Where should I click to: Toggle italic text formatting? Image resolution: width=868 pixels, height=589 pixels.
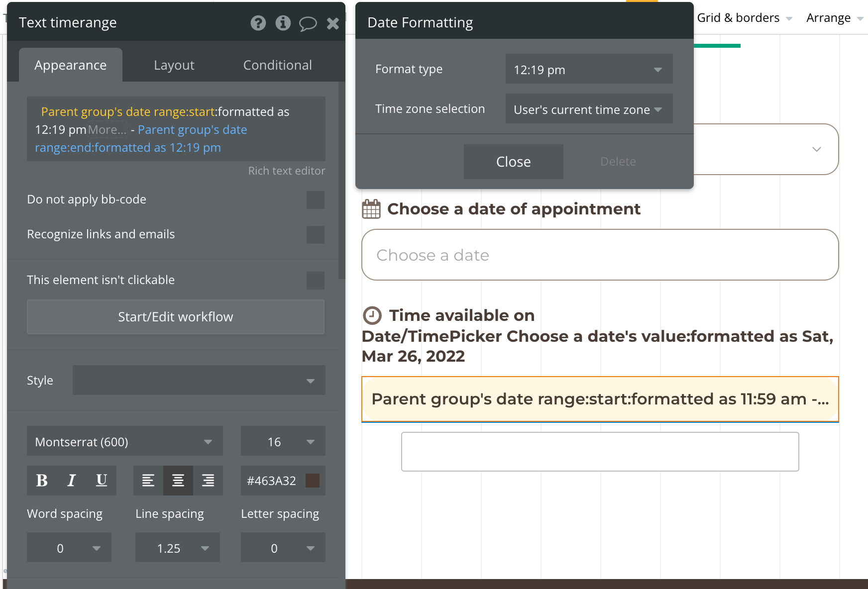point(72,481)
